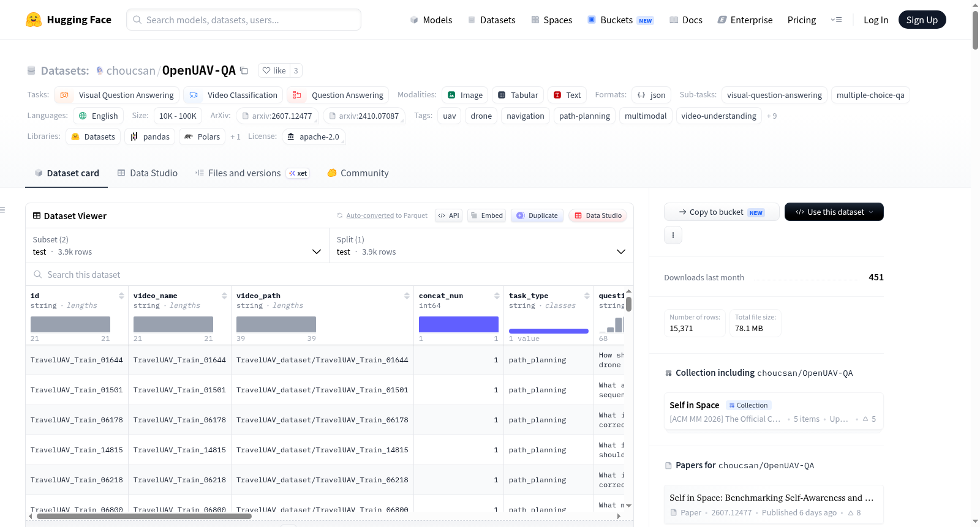Show the +9 additional tags
Screen dimensions: 980x527
[x=772, y=116]
